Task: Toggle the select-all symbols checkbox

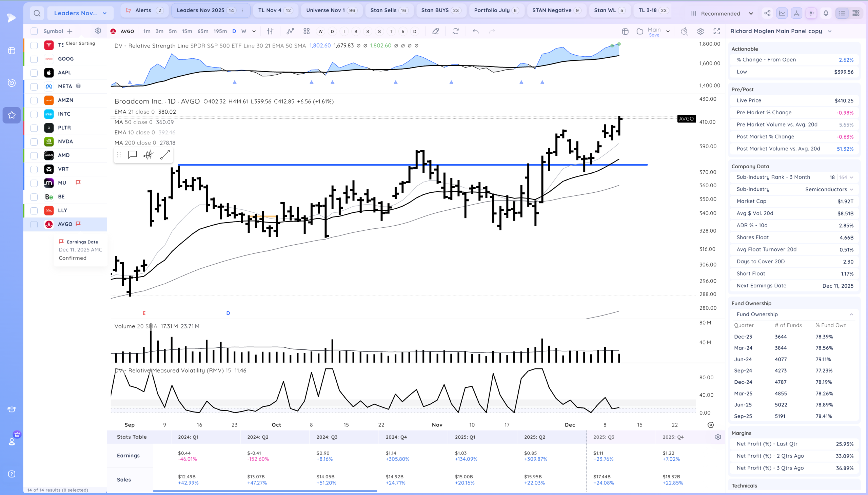Action: (x=34, y=31)
